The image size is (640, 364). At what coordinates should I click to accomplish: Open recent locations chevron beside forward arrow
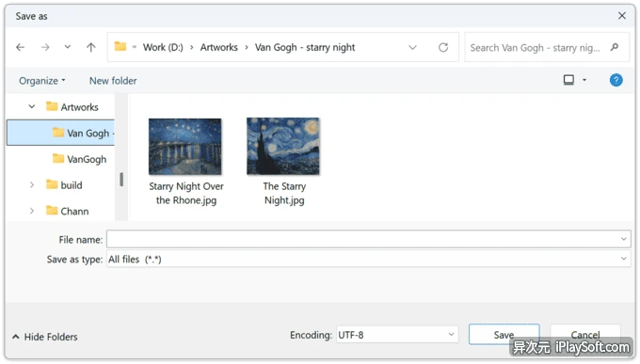coord(68,47)
